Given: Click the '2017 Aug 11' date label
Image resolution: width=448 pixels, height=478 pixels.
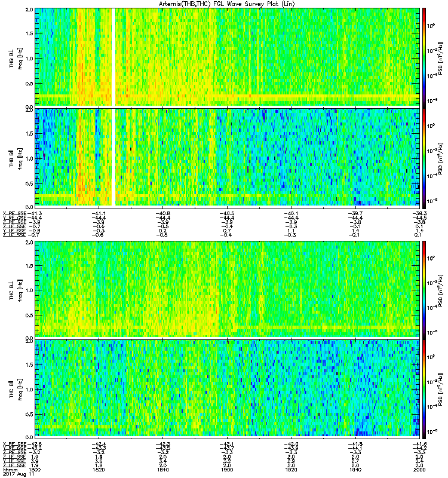Looking at the screenshot, I should tap(19, 474).
